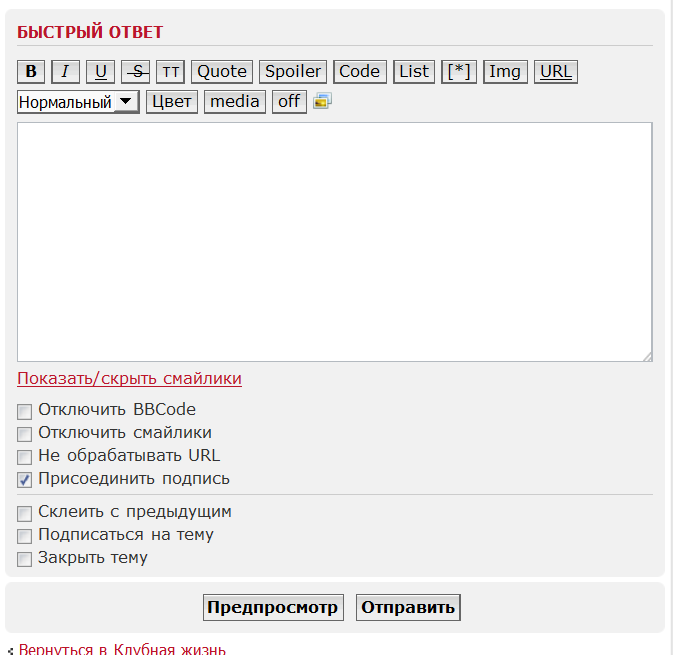Toggle bold formatting with B button
This screenshot has width=673, height=655.
click(31, 71)
